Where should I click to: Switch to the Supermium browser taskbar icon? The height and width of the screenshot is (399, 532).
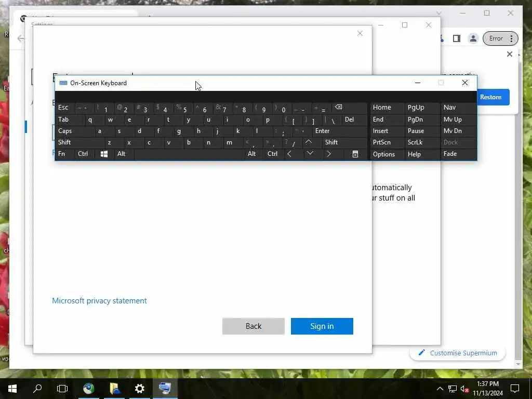pyautogui.click(x=89, y=389)
